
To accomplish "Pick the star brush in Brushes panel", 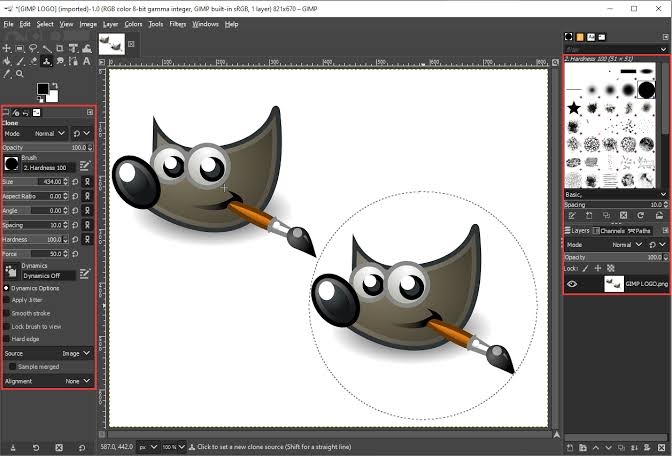I will point(573,108).
